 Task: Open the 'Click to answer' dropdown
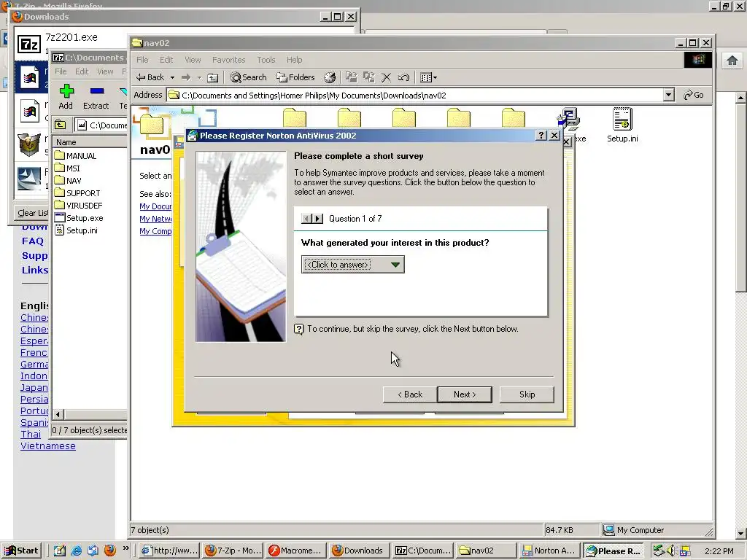352,264
